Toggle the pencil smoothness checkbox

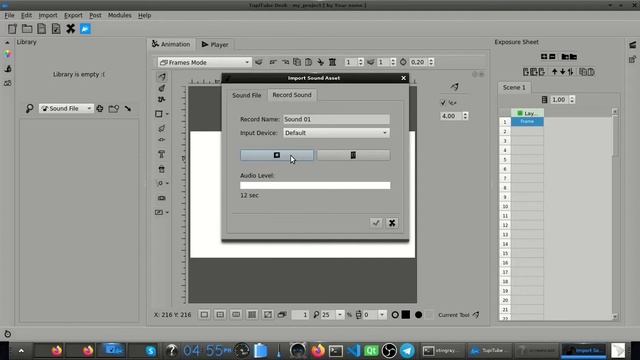tap(443, 102)
